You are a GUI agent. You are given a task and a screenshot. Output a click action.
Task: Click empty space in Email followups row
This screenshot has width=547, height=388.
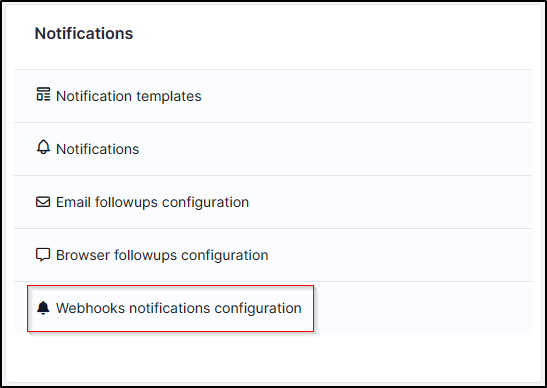391,202
